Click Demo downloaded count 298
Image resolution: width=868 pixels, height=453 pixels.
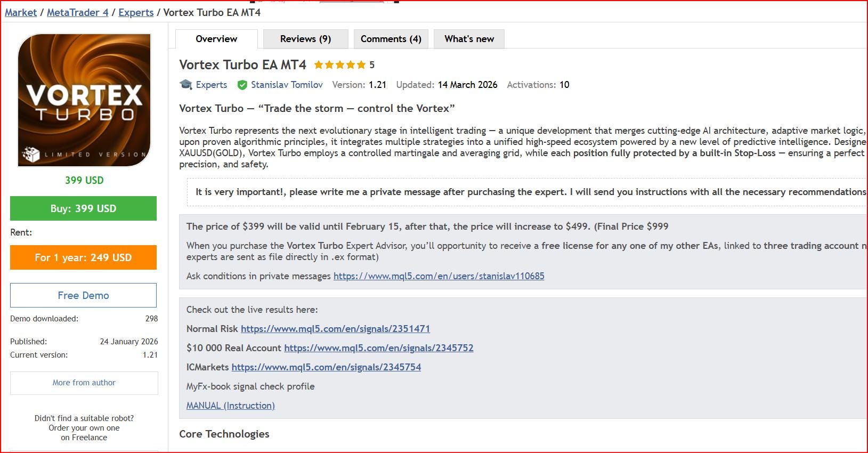coord(151,319)
